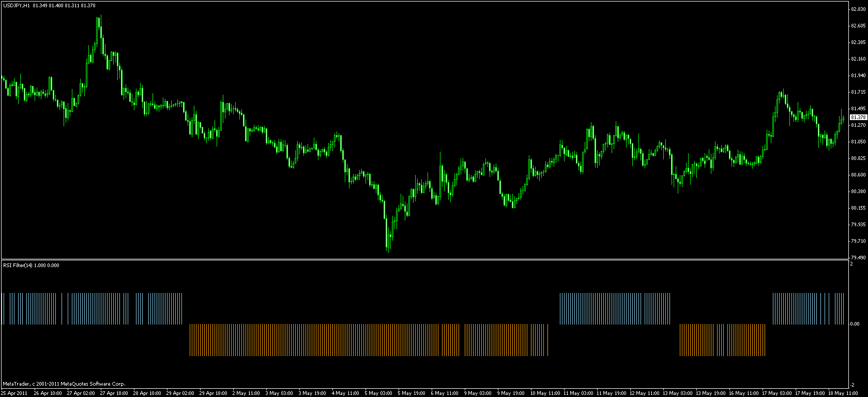Click the divider between chart and indicator window

coord(424,259)
